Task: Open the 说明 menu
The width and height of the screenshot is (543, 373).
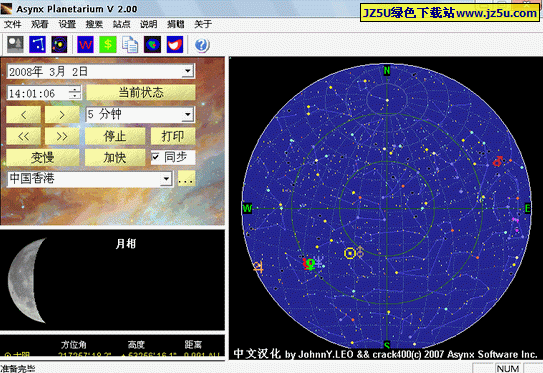Action: tap(149, 24)
